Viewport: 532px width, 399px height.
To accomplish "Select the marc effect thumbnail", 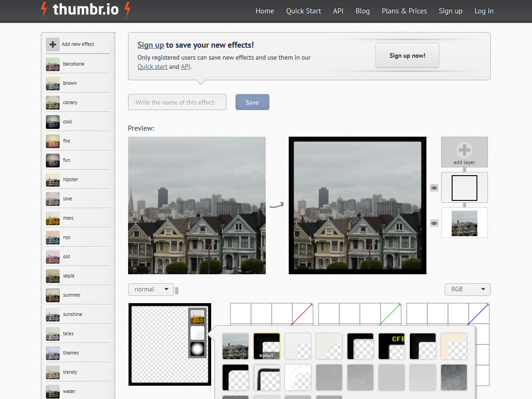I will (x=53, y=218).
